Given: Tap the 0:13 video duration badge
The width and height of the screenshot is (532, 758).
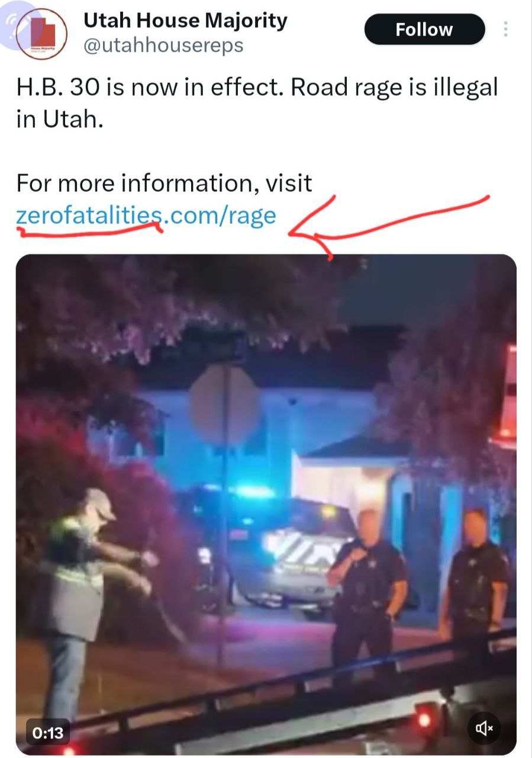Looking at the screenshot, I should coord(47,733).
